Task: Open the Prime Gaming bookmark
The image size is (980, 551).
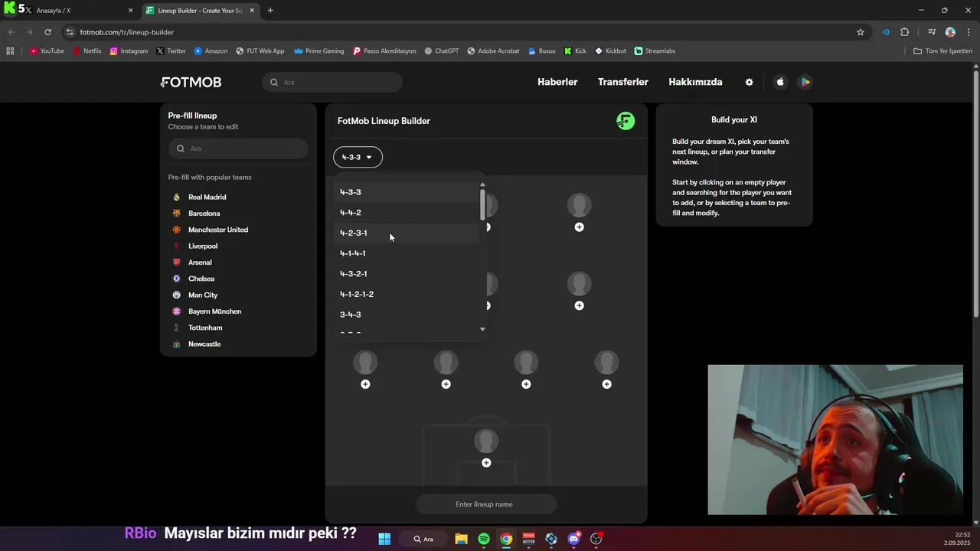Action: [319, 51]
